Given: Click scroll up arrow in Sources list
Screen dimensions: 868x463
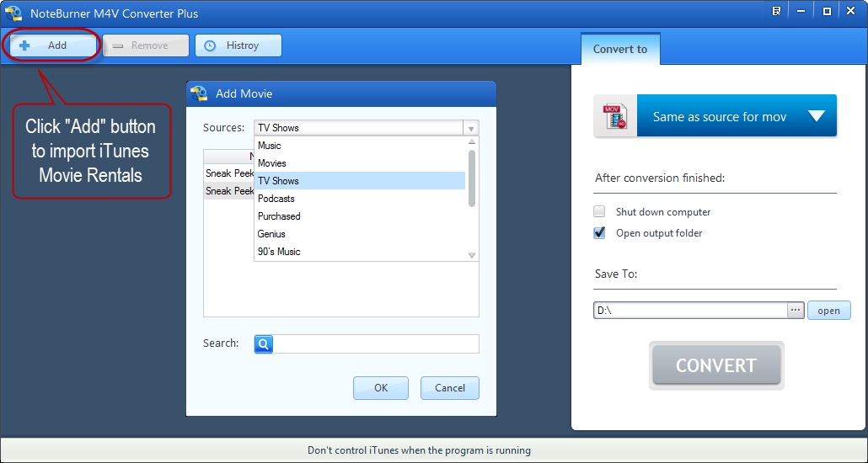Looking at the screenshot, I should tap(472, 142).
